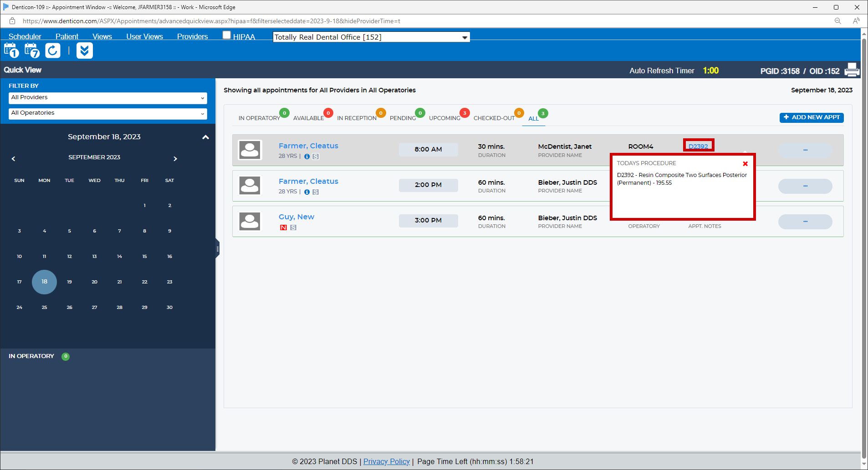
Task: Click the double chevron down icon
Action: coord(85,51)
